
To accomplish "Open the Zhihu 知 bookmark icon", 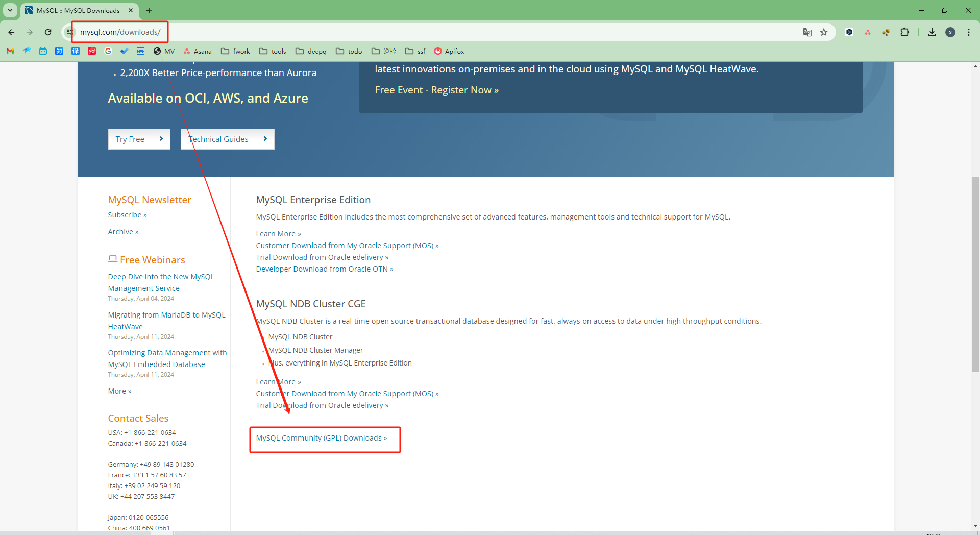I will tap(59, 51).
